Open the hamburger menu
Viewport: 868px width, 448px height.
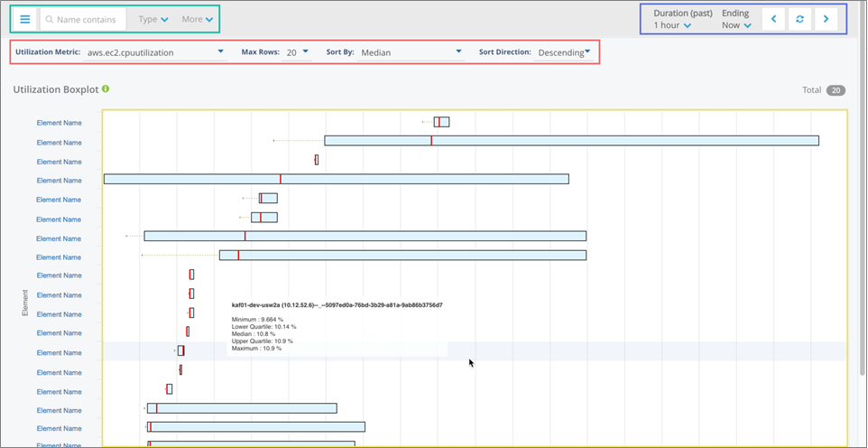coord(25,19)
